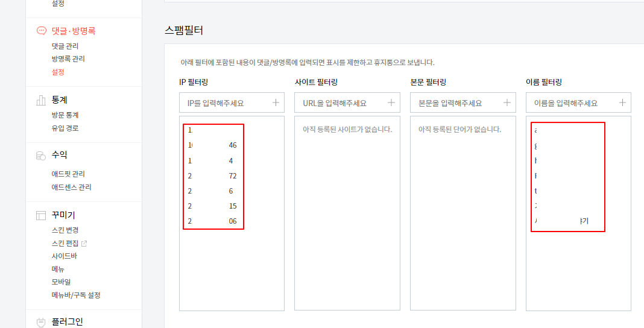Click the IP 필터링 column label
Image resolution: width=644 pixels, height=328 pixels.
pyautogui.click(x=194, y=82)
